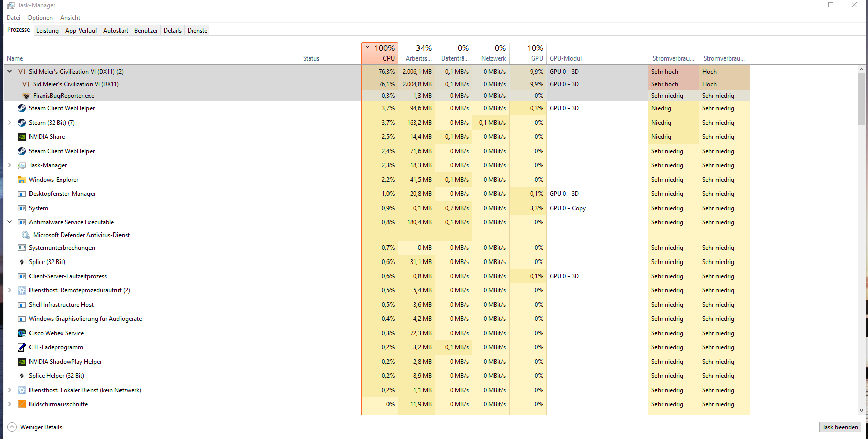Click the 0,1 MBit/s network value for Steam

click(x=492, y=123)
